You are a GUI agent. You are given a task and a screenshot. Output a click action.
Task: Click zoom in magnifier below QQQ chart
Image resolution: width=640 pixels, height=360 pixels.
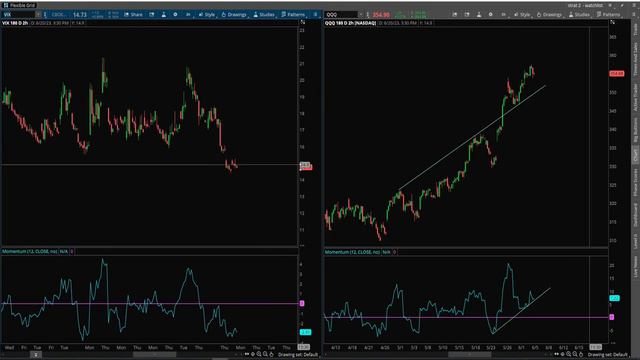tap(569, 354)
